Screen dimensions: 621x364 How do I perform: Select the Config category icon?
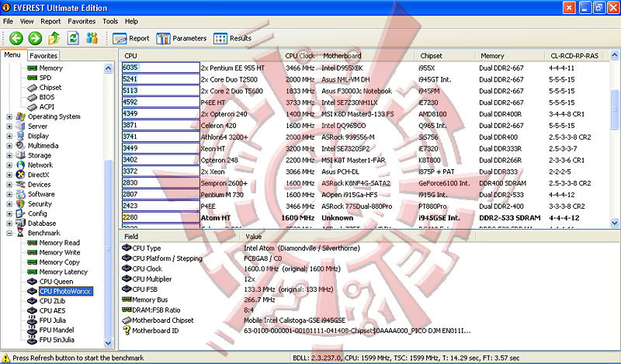[x=21, y=213]
